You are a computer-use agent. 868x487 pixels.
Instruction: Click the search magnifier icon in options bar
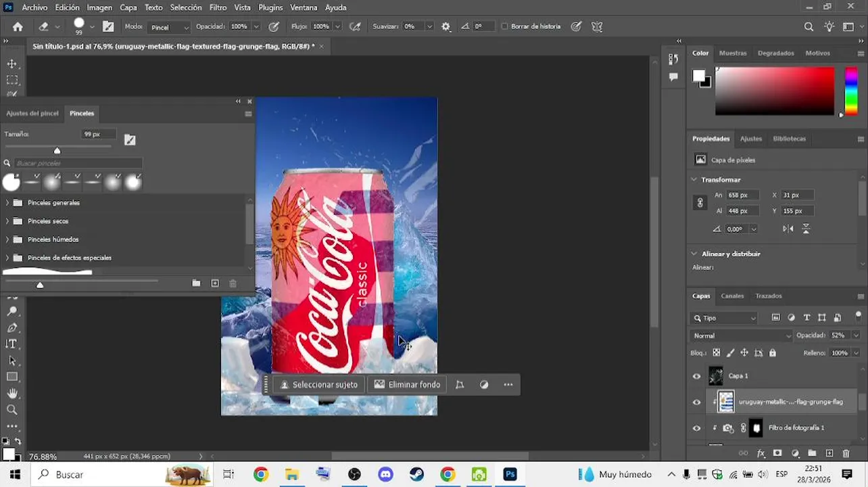click(809, 27)
